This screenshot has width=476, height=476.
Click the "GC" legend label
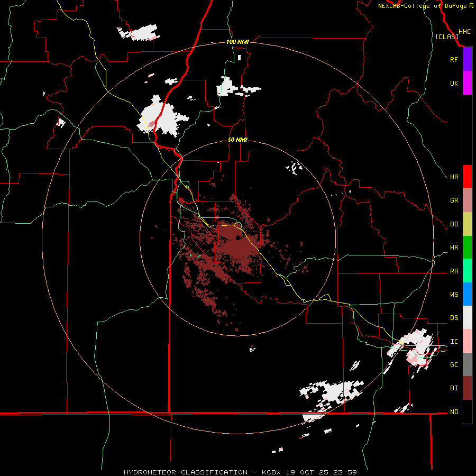tap(454, 365)
